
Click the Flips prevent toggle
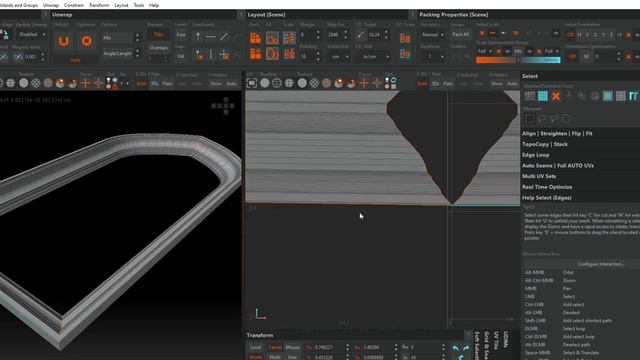[x=159, y=35]
